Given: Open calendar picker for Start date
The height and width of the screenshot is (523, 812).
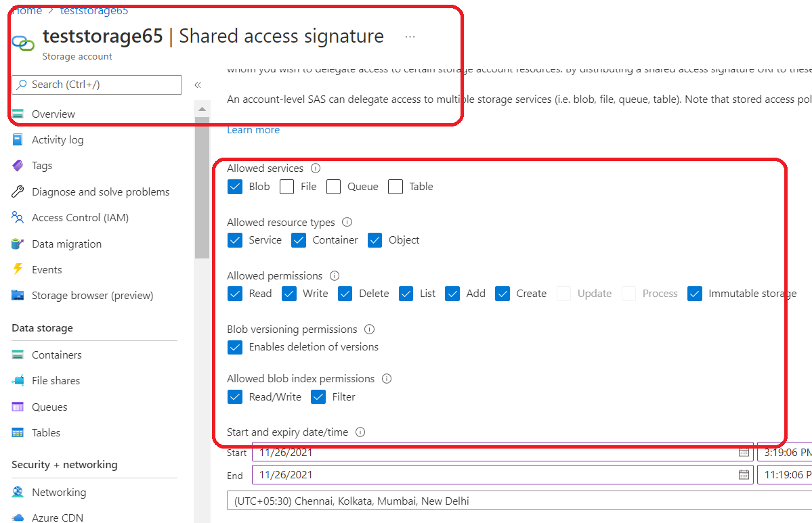Looking at the screenshot, I should 744,452.
